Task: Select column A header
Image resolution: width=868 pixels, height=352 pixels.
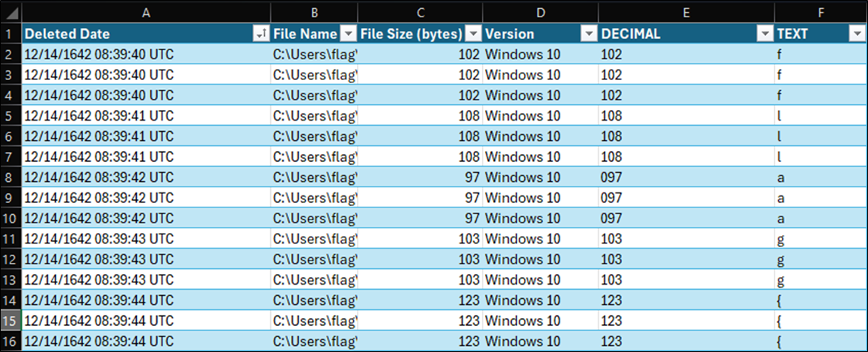Action: [x=146, y=13]
